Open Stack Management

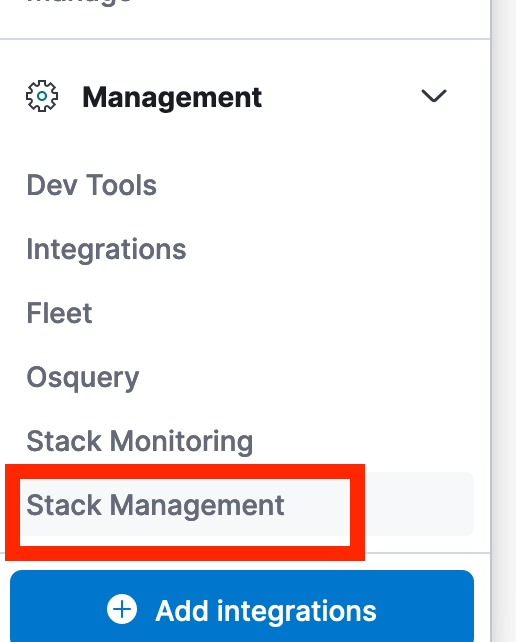tap(155, 505)
